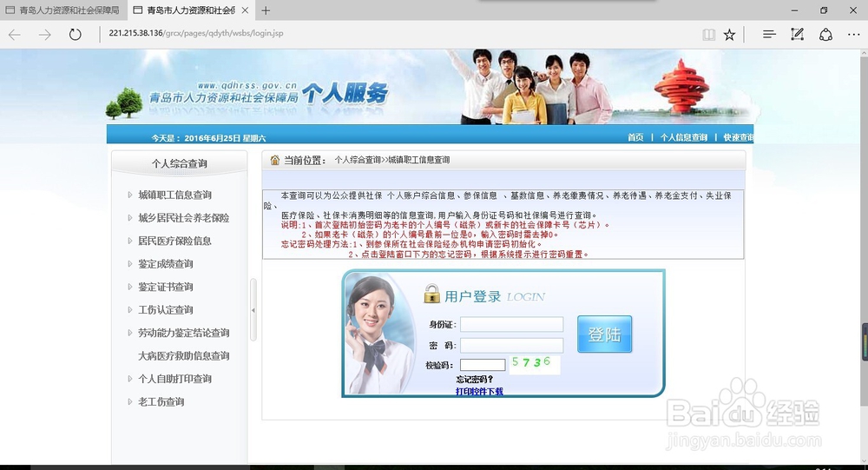Click the lock icon by 用户登录
The image size is (868, 470).
(431, 294)
